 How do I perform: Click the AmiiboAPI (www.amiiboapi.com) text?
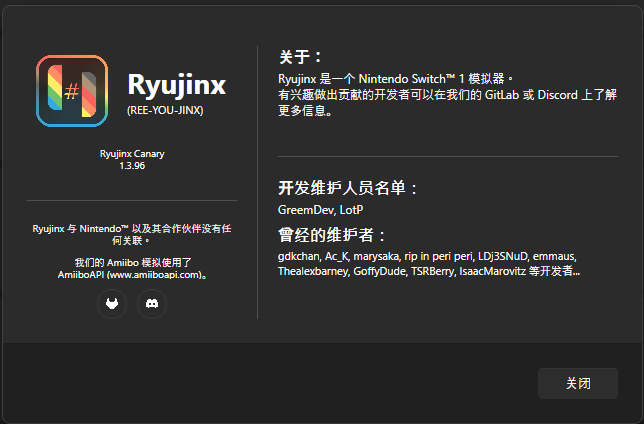(x=132, y=274)
